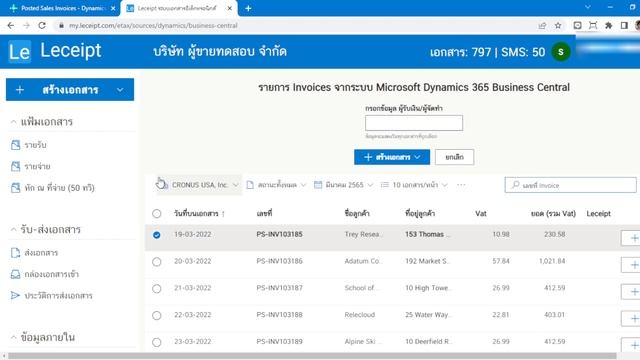The width and height of the screenshot is (640, 360).
Task: Open the user avatar 'S' menu
Action: 561,52
